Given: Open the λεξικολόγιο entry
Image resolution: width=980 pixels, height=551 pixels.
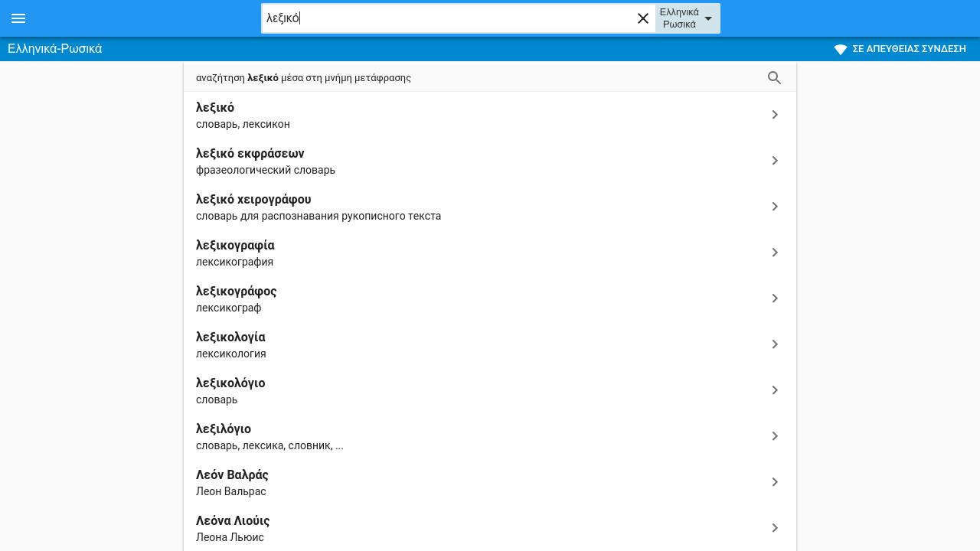Looking at the screenshot, I should [490, 390].
